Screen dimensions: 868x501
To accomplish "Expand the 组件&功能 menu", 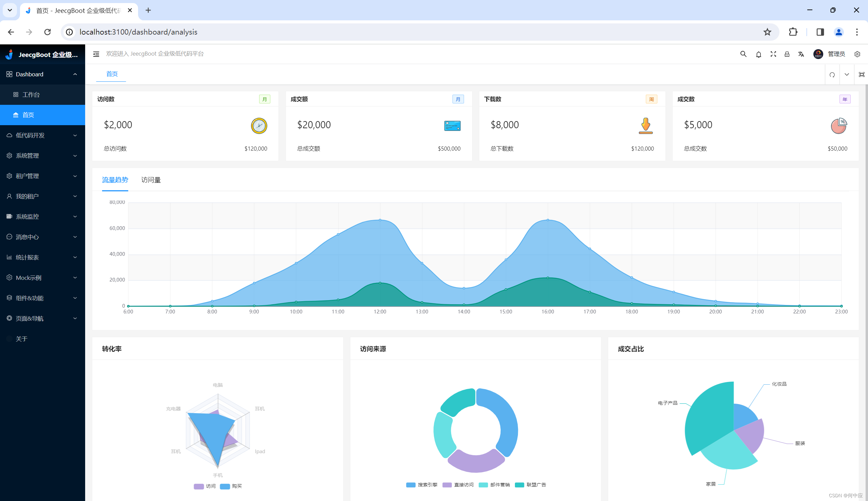I will click(x=42, y=297).
